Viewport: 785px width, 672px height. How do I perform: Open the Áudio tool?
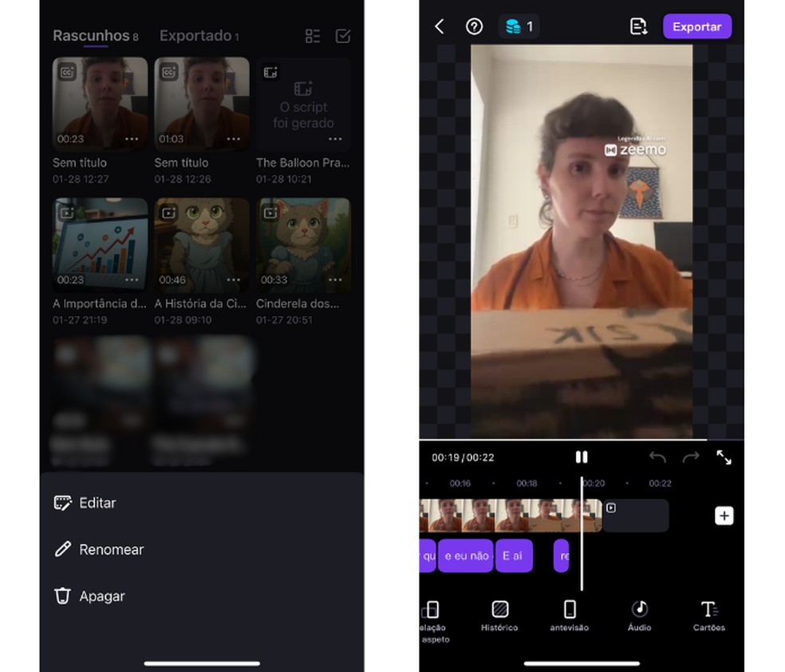click(x=639, y=616)
